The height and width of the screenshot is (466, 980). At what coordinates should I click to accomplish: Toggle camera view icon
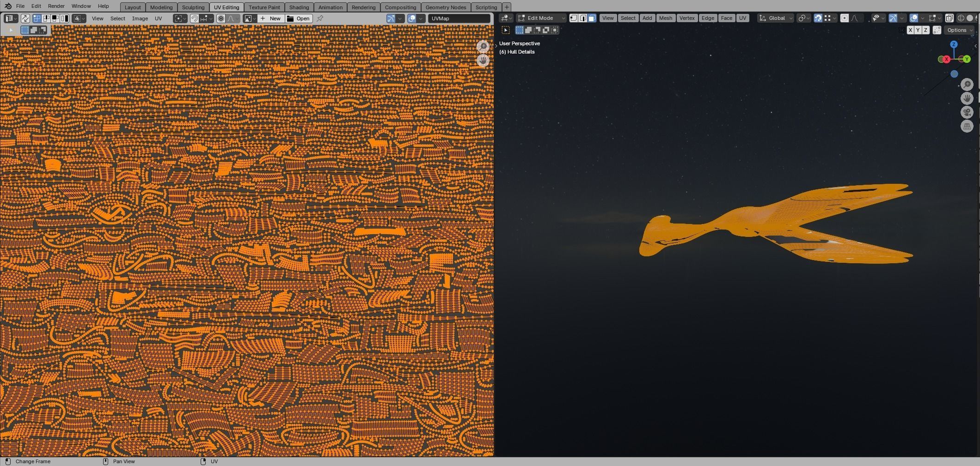pyautogui.click(x=967, y=112)
